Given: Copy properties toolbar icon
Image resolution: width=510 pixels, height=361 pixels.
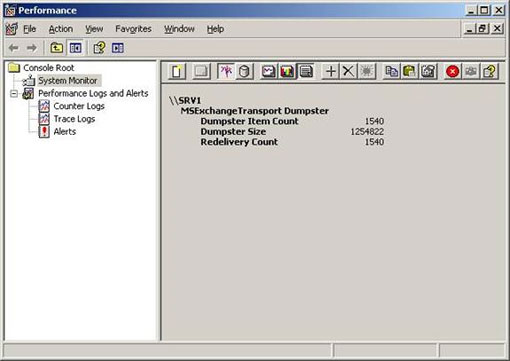Looking at the screenshot, I should tap(391, 71).
